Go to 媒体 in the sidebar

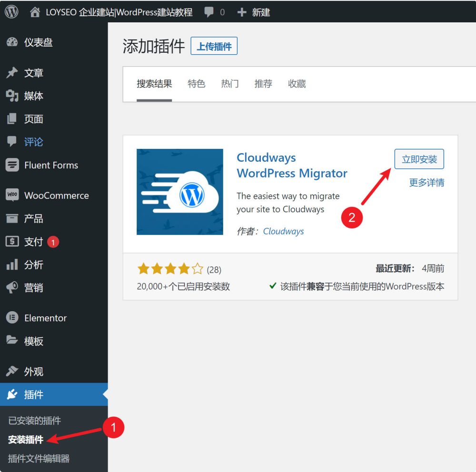click(x=34, y=96)
